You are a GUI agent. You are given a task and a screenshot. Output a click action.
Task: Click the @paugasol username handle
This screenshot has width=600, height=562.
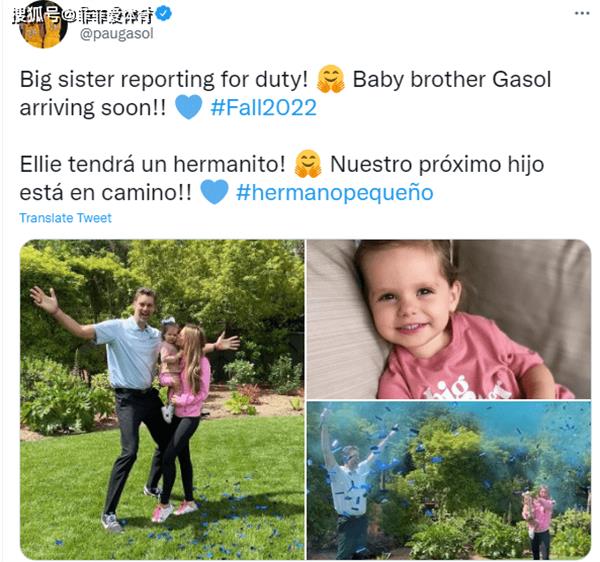(117, 34)
